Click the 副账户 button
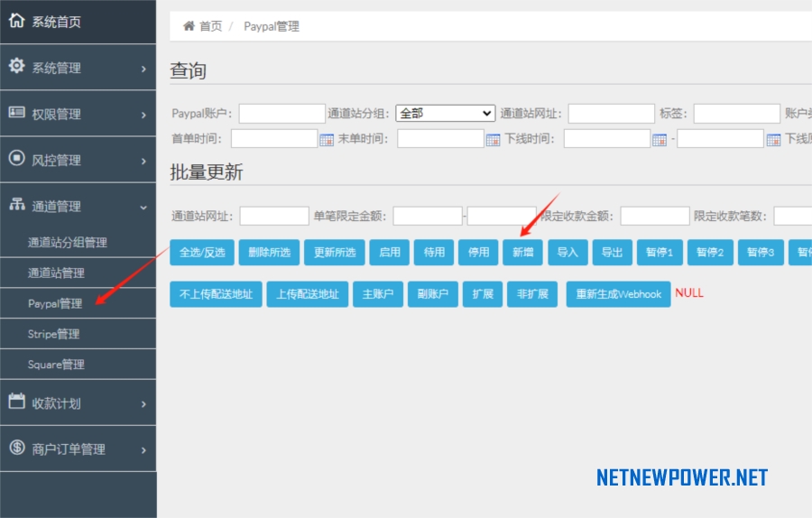The width and height of the screenshot is (812, 518). click(433, 294)
